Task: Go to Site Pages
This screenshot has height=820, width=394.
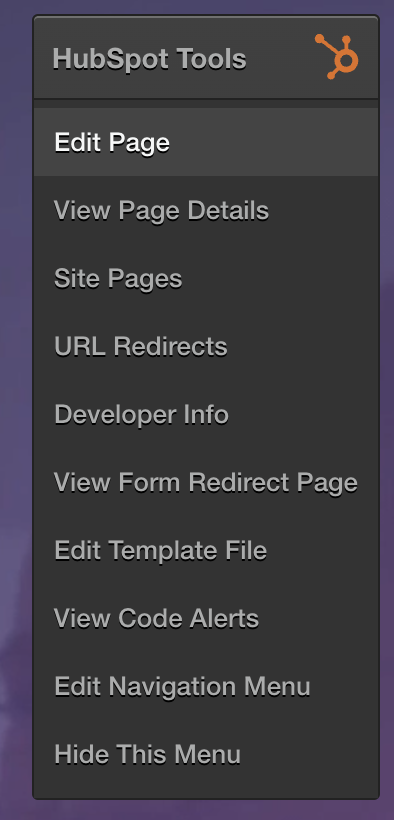Action: [x=206, y=278]
